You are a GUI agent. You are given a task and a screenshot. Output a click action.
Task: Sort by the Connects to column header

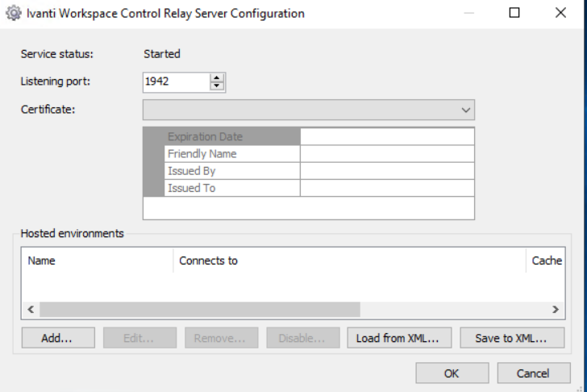350,261
